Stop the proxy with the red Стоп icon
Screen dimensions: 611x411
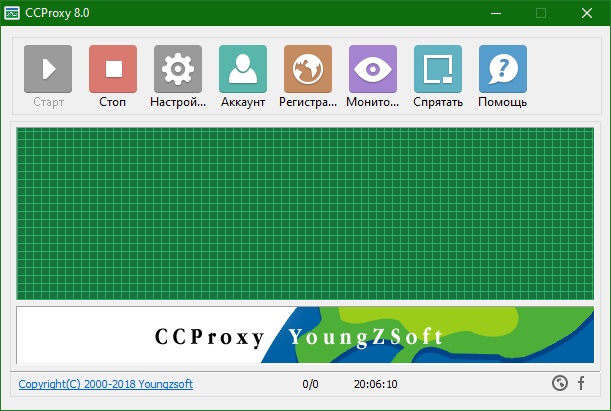click(x=113, y=69)
